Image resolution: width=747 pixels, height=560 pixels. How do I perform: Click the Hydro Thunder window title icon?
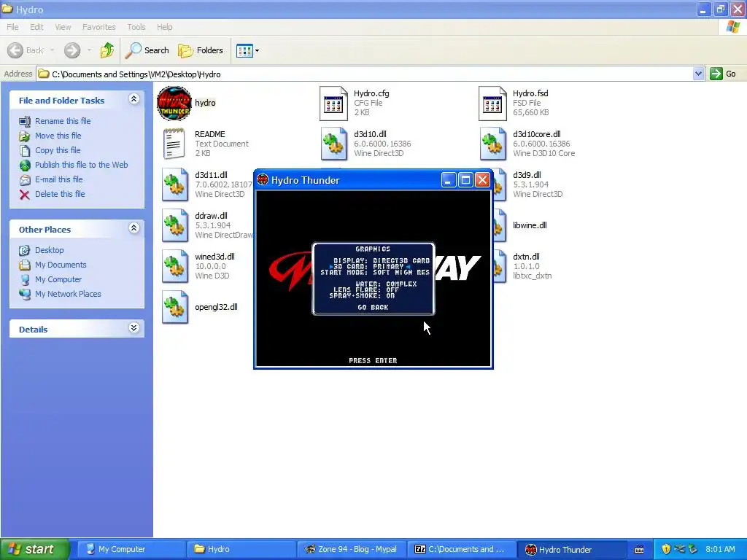click(263, 180)
